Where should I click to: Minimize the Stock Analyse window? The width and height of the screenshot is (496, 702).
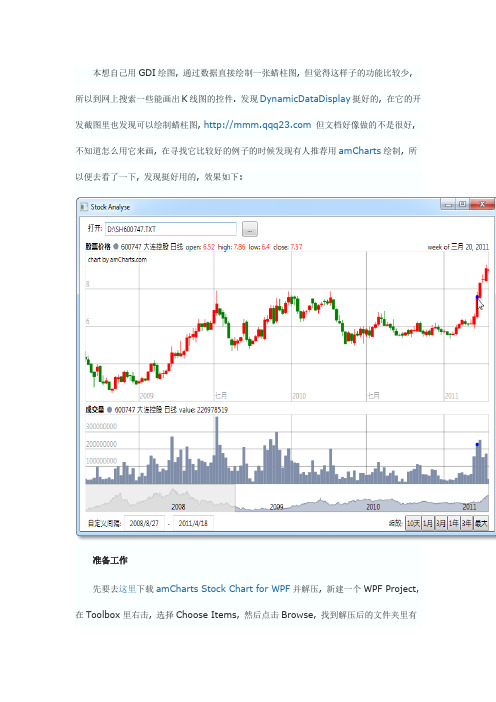[x=448, y=204]
